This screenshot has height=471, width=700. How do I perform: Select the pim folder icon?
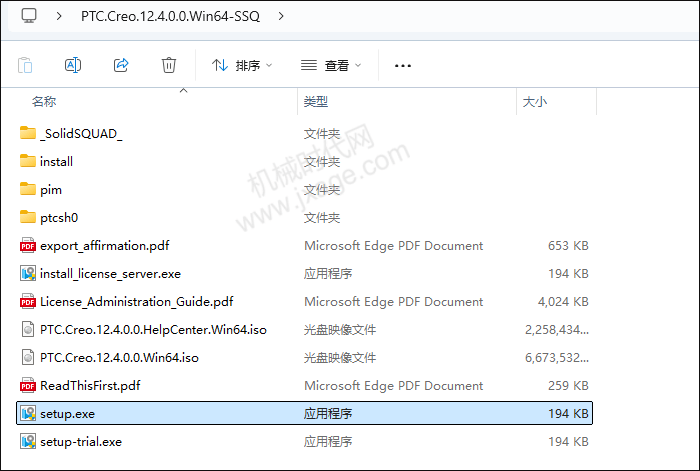coord(28,189)
